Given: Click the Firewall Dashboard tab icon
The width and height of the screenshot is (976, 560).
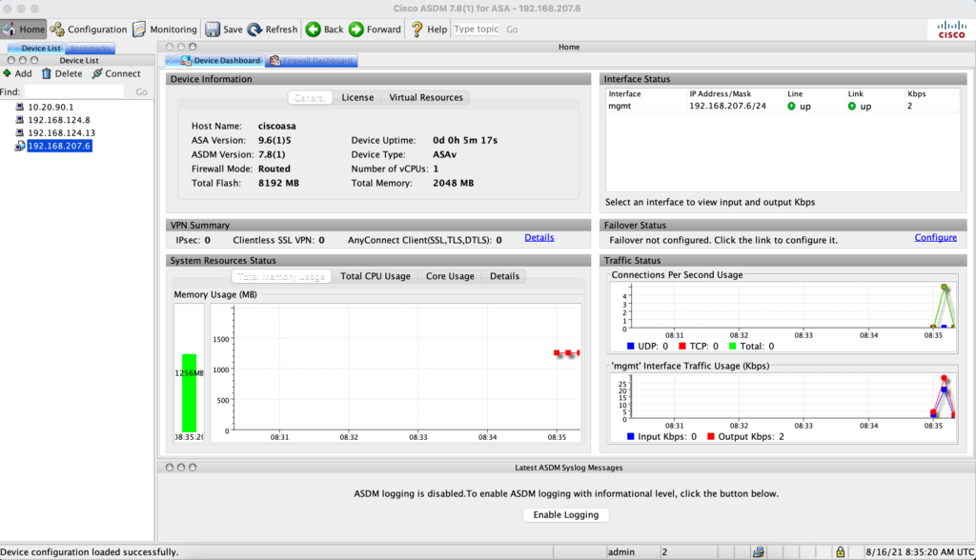Looking at the screenshot, I should pyautogui.click(x=274, y=60).
